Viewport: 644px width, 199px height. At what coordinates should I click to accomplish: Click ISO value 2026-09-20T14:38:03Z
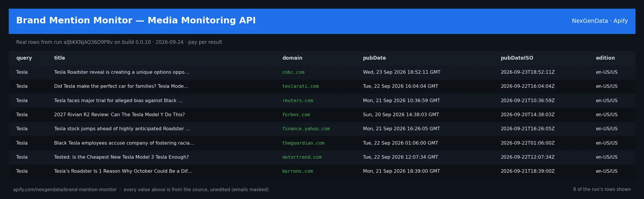click(528, 115)
